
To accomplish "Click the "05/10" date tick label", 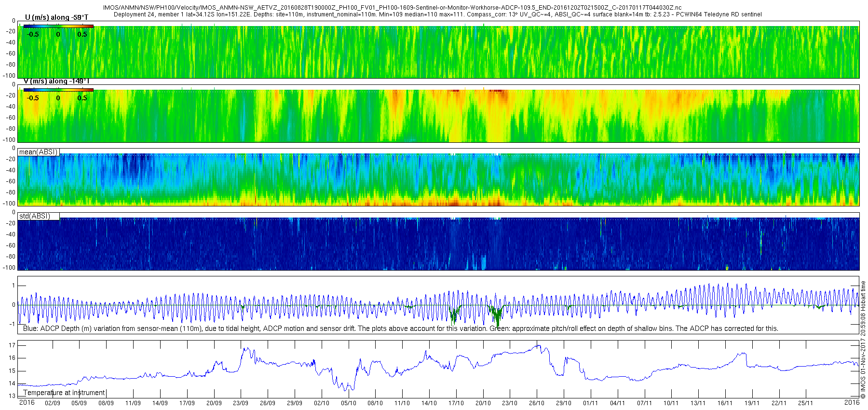I will [349, 403].
